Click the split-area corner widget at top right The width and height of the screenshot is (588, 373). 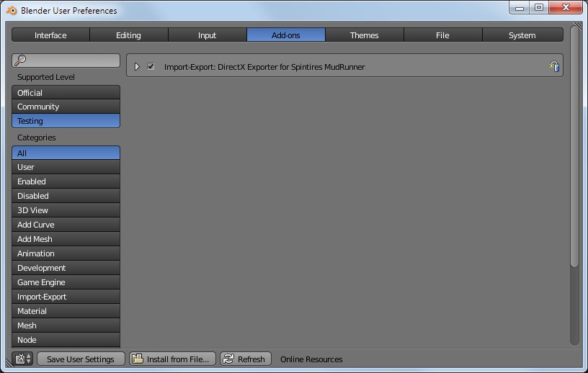(x=578, y=26)
